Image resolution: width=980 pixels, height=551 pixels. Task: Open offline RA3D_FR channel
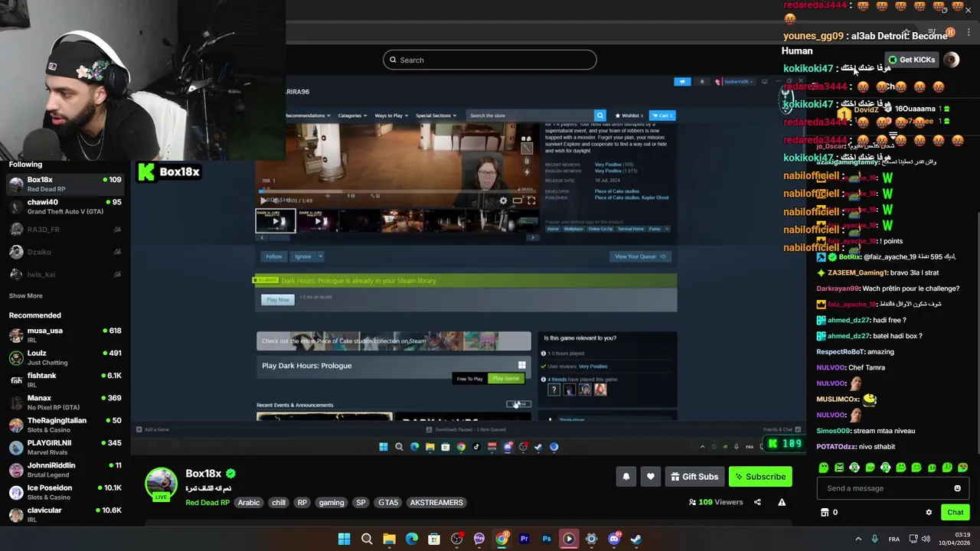point(65,230)
